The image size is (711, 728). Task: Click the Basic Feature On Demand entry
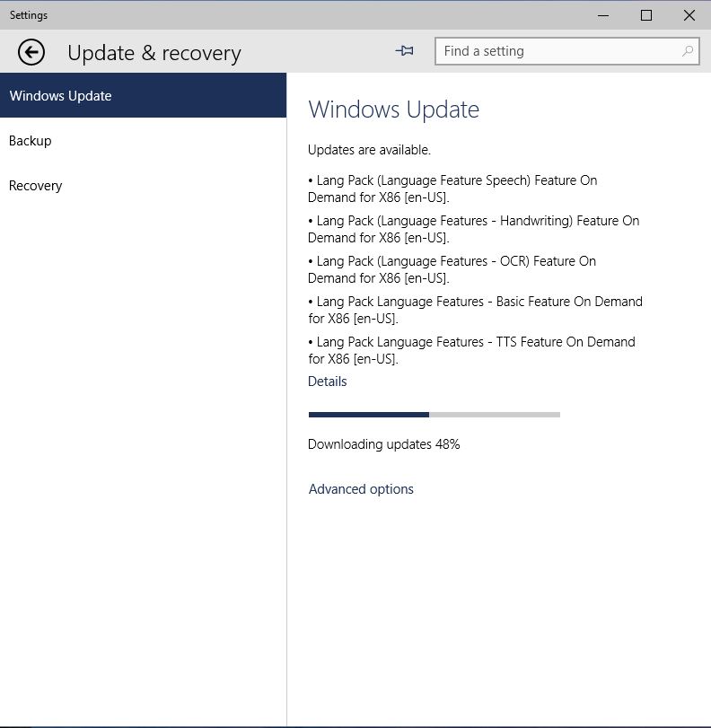coord(476,310)
